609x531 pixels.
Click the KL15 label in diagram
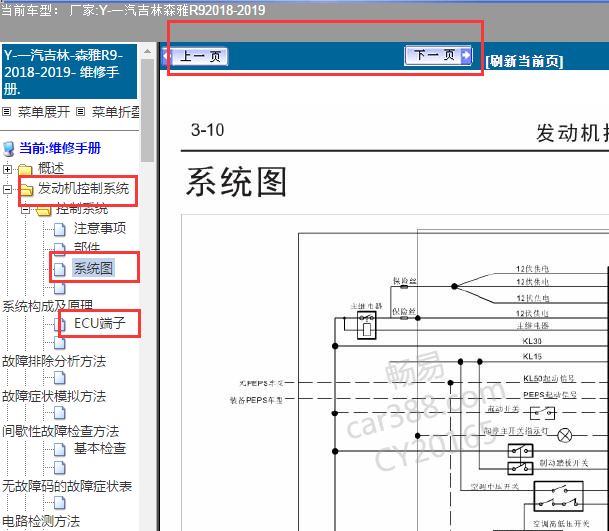pyautogui.click(x=532, y=356)
